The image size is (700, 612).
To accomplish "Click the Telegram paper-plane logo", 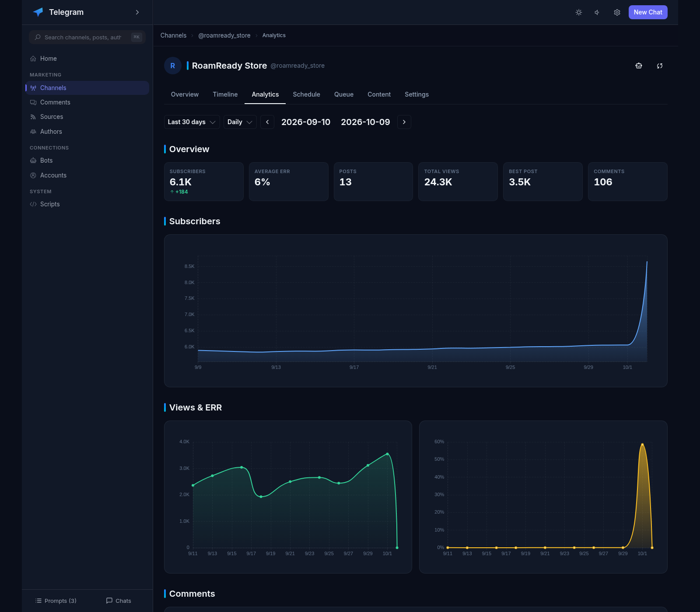I will pos(38,12).
